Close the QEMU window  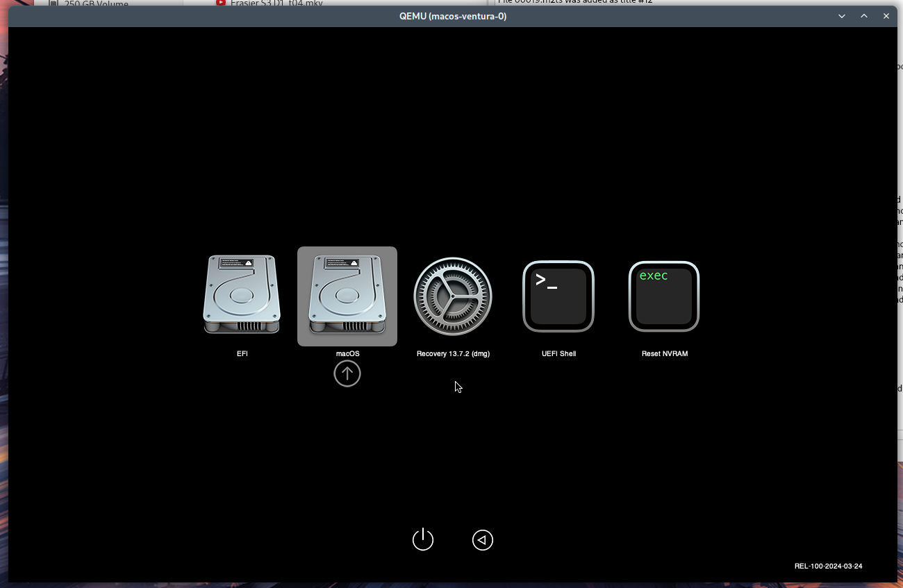[886, 16]
